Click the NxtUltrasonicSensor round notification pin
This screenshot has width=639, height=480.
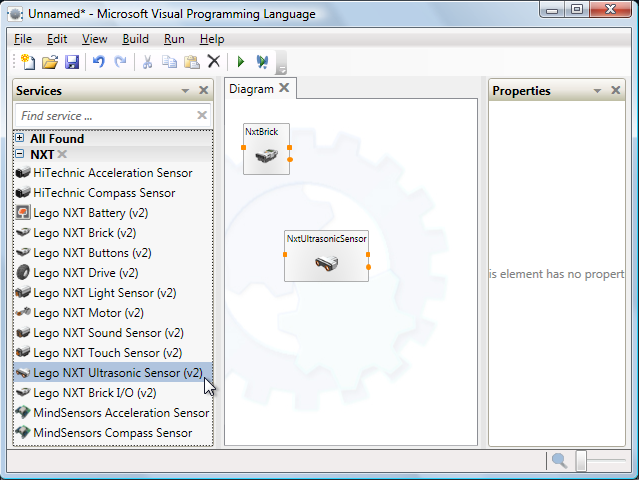368,267
